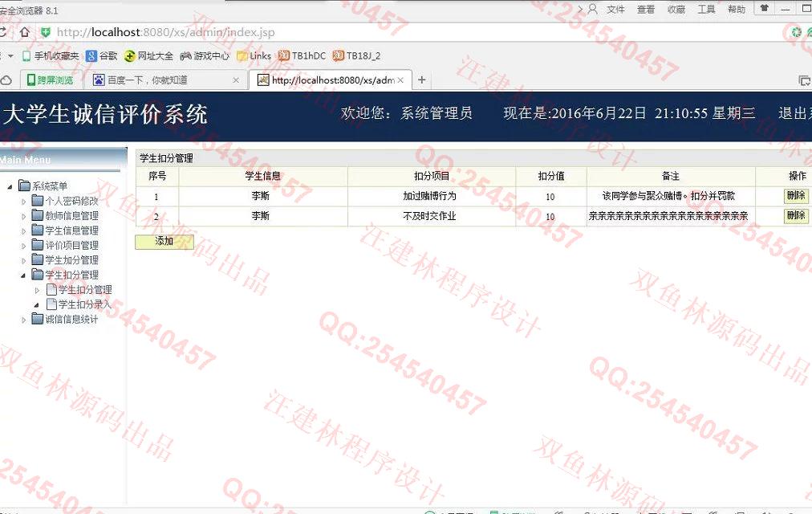812x514 pixels.
Task: Open the TB18J_2 bookmark
Action: [x=357, y=55]
